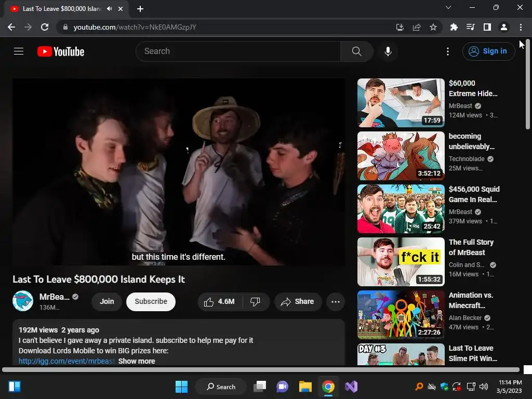The height and width of the screenshot is (399, 532).
Task: Mute the tab using the speaker icon
Action: (109, 9)
